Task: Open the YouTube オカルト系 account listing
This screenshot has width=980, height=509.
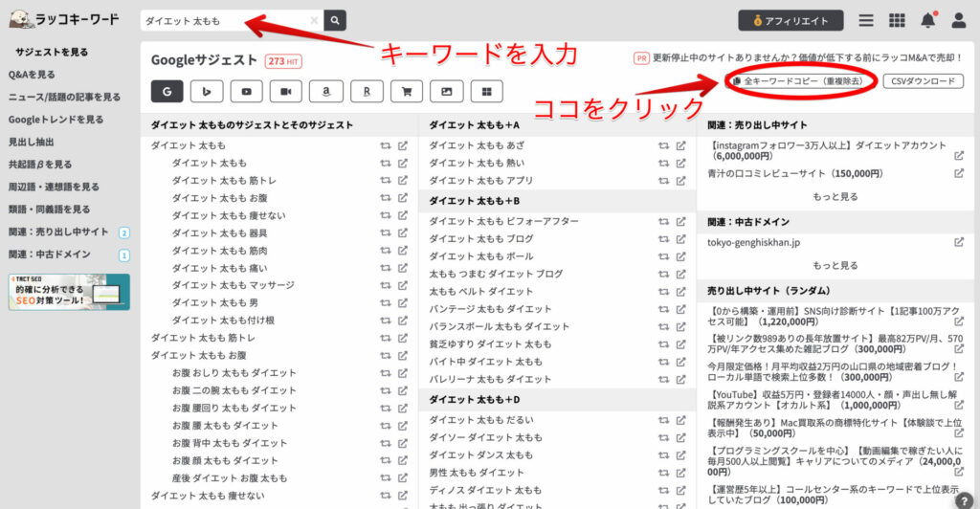Action: tap(833, 400)
